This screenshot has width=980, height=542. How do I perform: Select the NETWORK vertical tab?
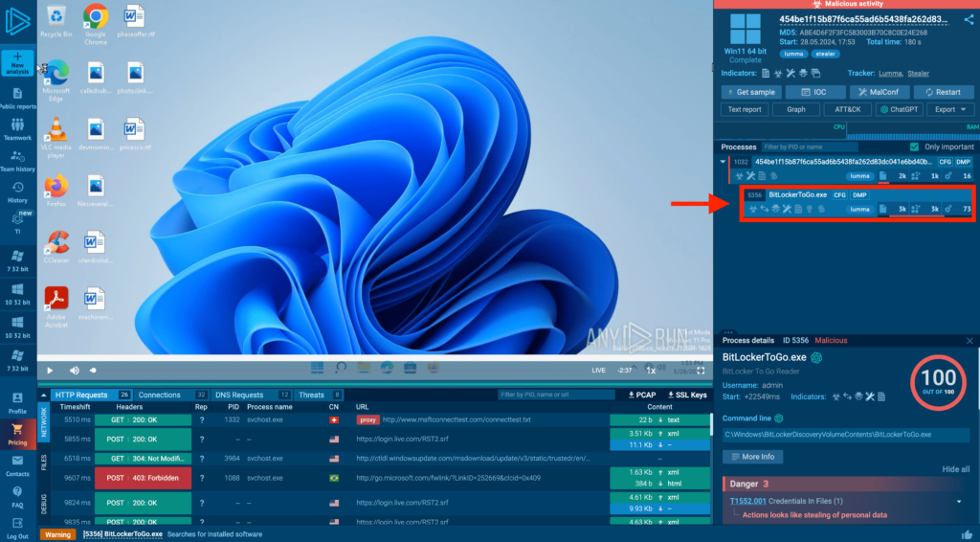tap(44, 421)
